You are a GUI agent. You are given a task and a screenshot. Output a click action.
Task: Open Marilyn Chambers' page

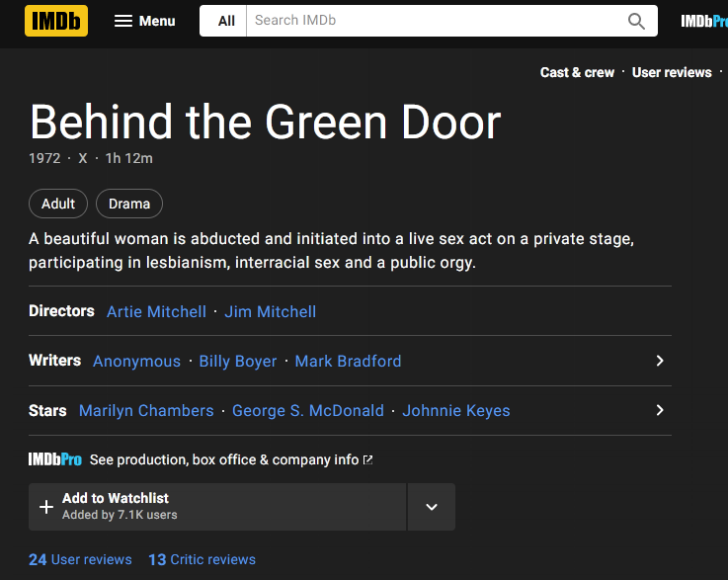coord(146,410)
